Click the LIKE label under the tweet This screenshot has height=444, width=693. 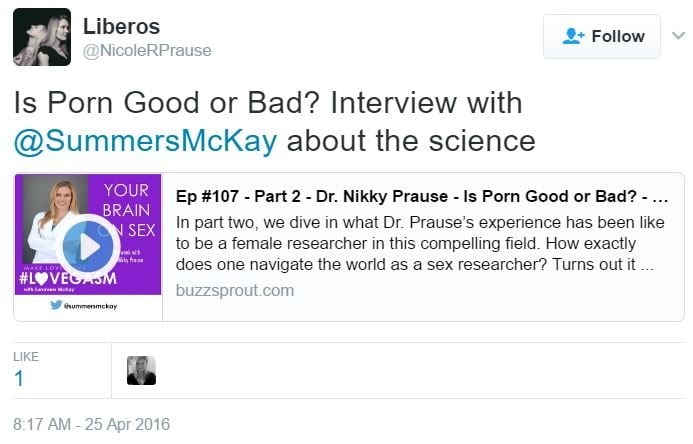pyautogui.click(x=25, y=356)
